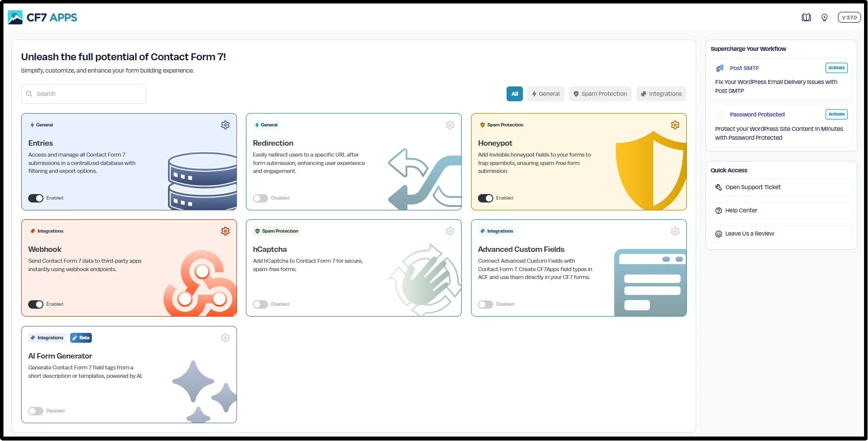The width and height of the screenshot is (868, 441).
Task: Click the question mark icon beside Help Center
Action: coord(718,210)
